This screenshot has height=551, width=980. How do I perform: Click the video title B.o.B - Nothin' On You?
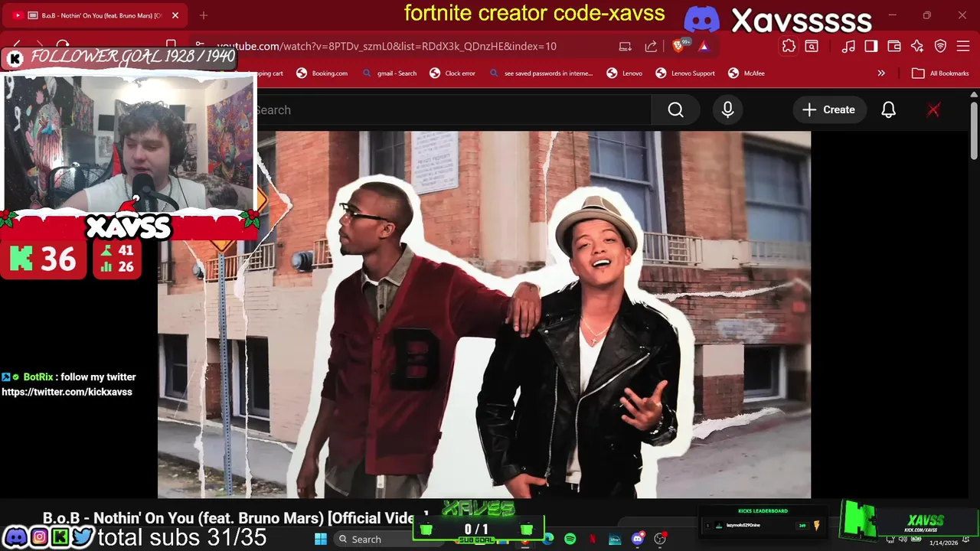[x=234, y=518]
